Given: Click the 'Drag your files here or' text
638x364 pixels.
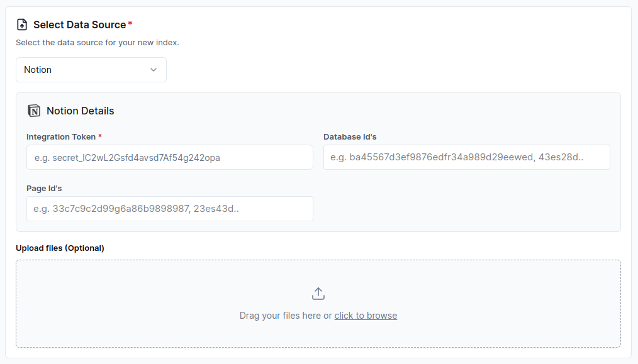Looking at the screenshot, I should 286,316.
